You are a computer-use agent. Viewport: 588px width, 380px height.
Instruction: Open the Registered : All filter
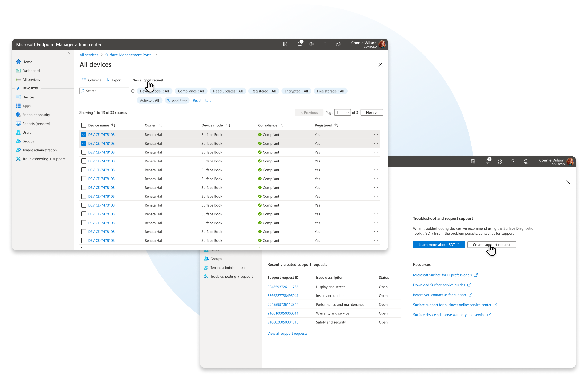263,91
